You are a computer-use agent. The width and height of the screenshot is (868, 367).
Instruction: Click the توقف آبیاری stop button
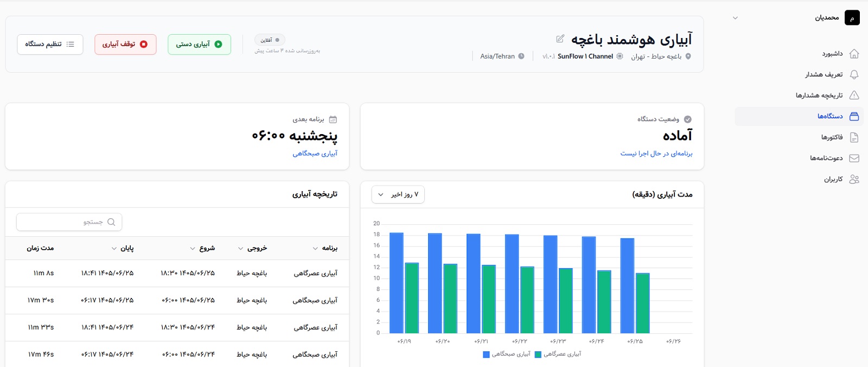pos(125,45)
